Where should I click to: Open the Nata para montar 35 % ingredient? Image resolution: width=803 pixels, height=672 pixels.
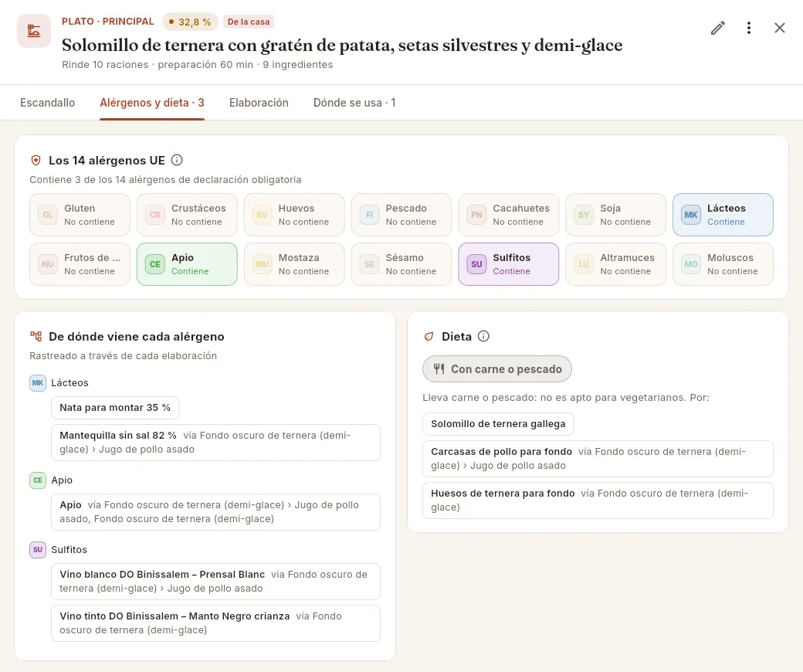pyautogui.click(x=115, y=408)
